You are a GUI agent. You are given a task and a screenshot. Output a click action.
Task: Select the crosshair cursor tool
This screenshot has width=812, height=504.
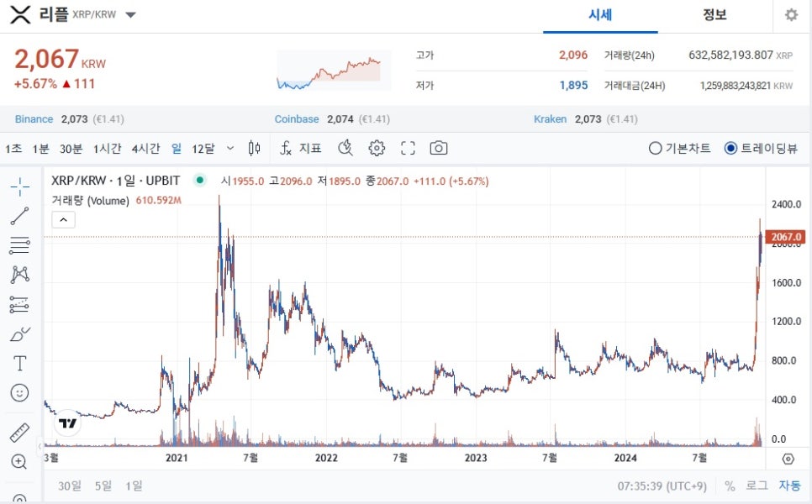pos(19,186)
